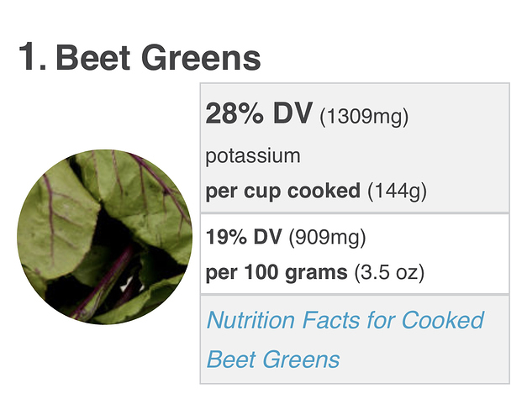Click "Beet Greens" on the link's second line

tap(273, 360)
